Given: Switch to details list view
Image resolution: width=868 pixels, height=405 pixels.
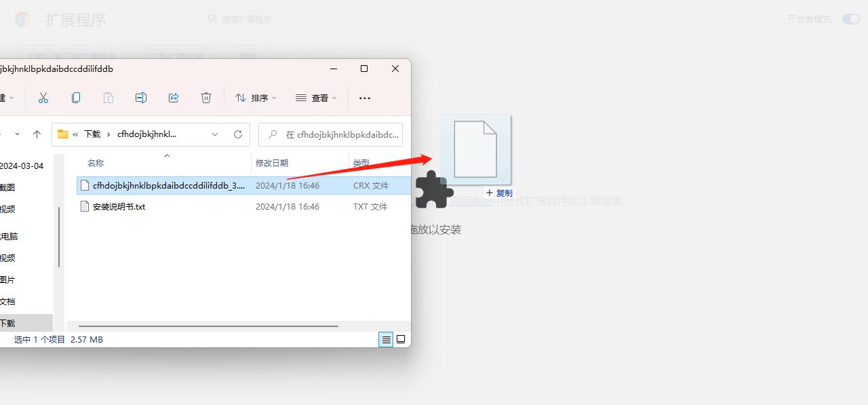Looking at the screenshot, I should [386, 339].
